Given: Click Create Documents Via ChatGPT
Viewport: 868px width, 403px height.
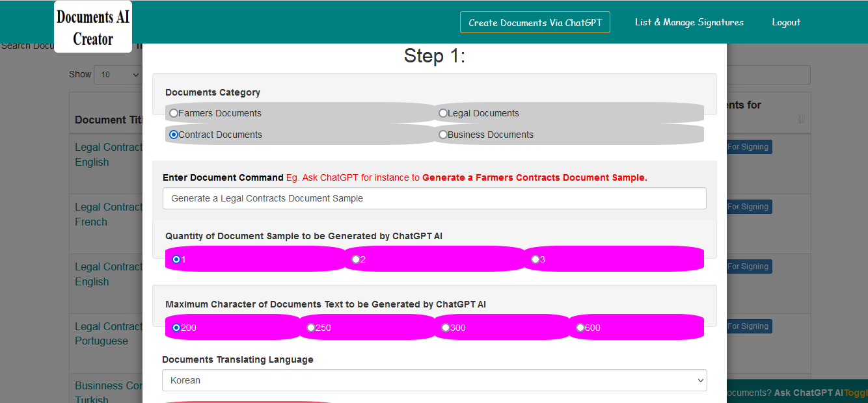Looking at the screenshot, I should coord(535,21).
